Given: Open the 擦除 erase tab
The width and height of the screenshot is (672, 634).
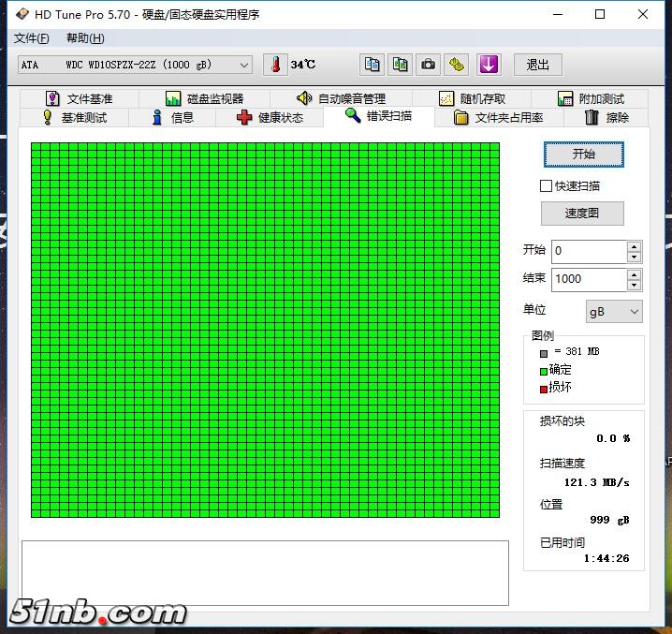Looking at the screenshot, I should pyautogui.click(x=606, y=118).
